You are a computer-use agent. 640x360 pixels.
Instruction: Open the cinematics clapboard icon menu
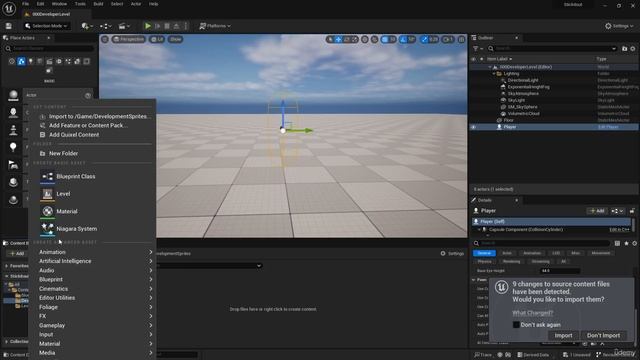pyautogui.click(x=123, y=26)
